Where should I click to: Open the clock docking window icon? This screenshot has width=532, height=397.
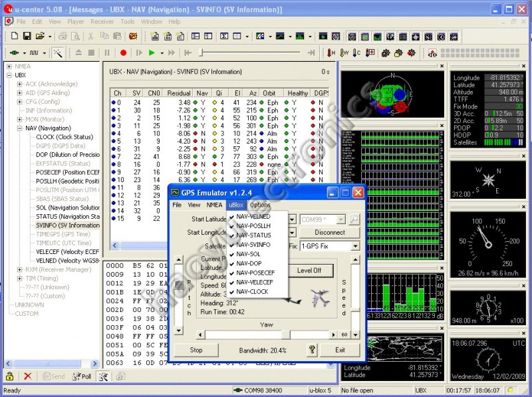point(441,37)
